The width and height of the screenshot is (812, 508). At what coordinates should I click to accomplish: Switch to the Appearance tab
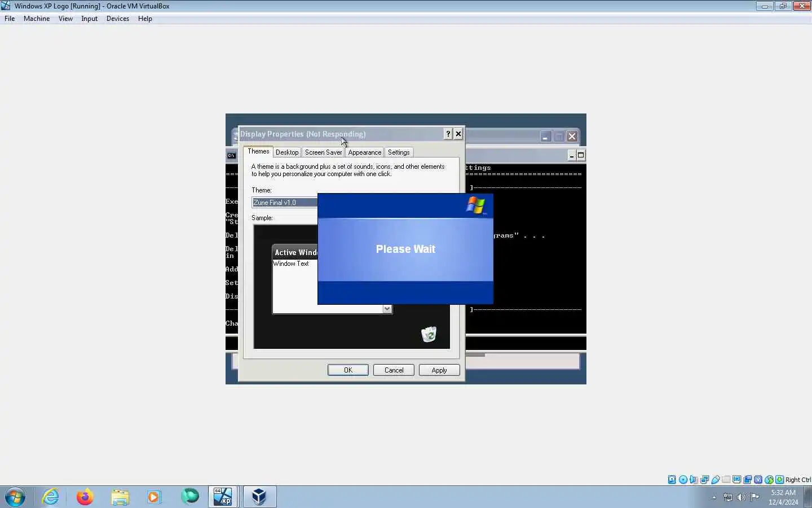coord(364,152)
